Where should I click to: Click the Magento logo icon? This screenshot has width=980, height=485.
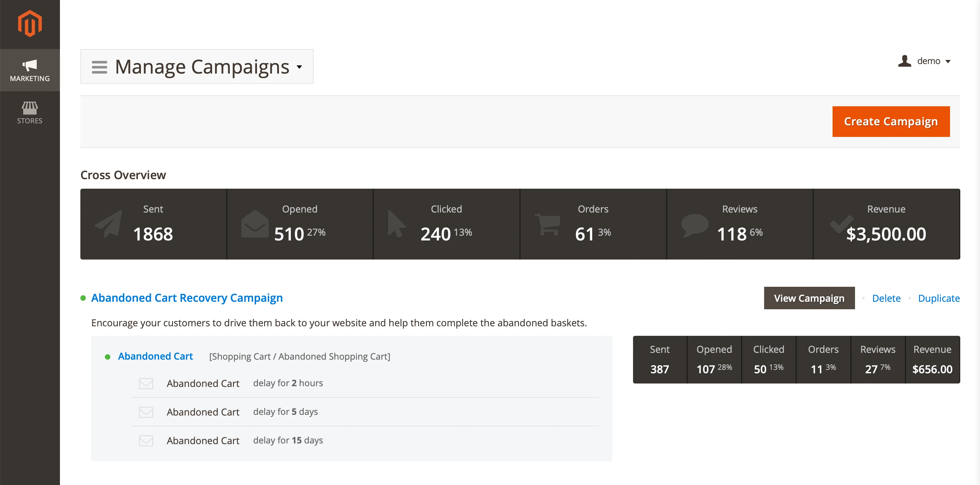click(x=30, y=24)
